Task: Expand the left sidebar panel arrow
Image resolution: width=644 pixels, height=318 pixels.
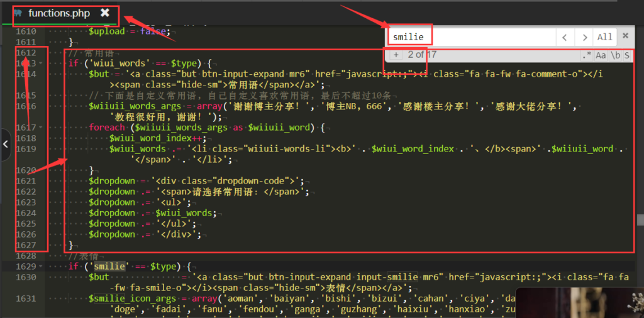Action: tap(6, 144)
